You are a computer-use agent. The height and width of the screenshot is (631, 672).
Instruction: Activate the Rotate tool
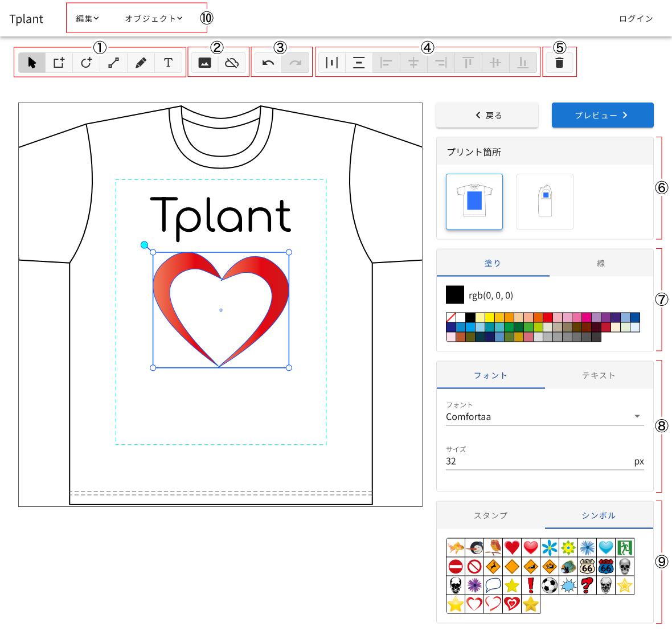[x=86, y=63]
